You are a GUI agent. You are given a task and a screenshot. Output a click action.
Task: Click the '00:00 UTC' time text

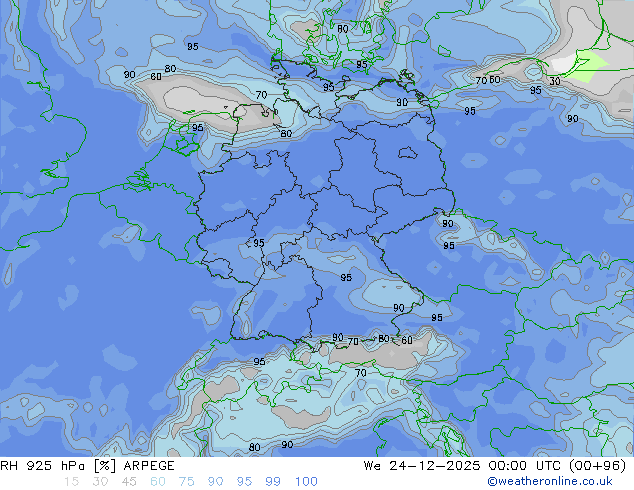click(525, 466)
